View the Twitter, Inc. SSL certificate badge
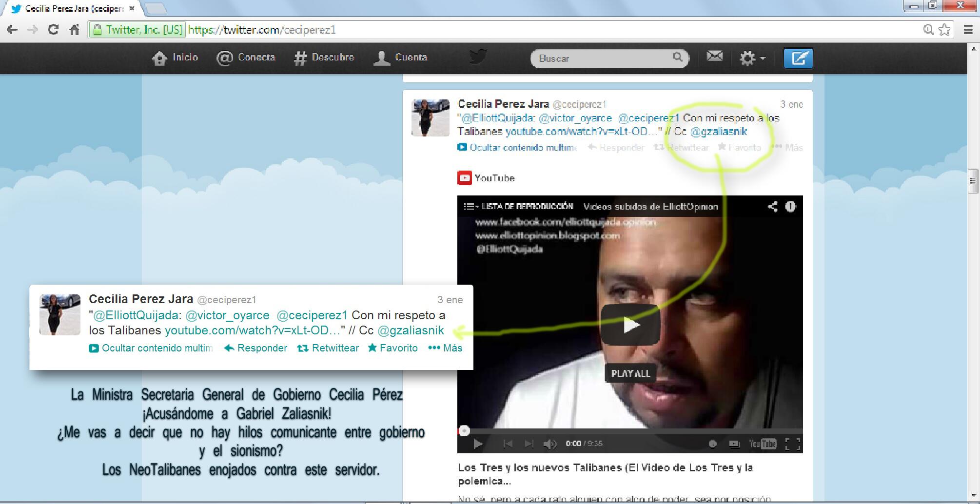 [x=138, y=30]
